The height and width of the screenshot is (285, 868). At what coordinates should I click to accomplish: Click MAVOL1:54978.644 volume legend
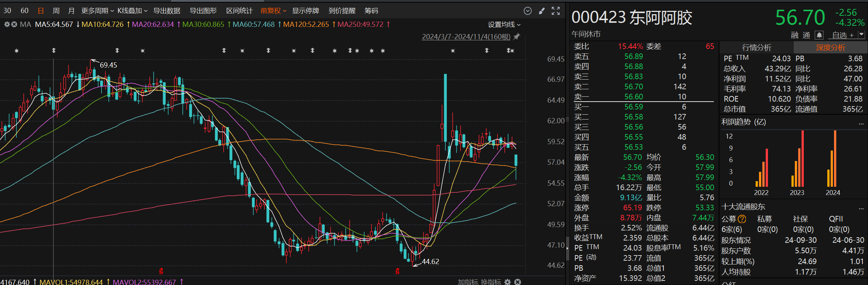coord(71,282)
